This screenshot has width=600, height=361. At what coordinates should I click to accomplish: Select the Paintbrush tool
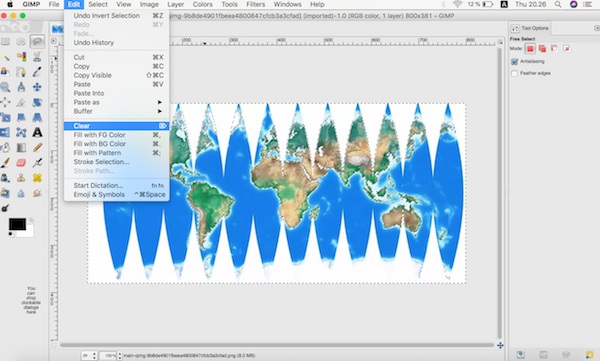5,163
